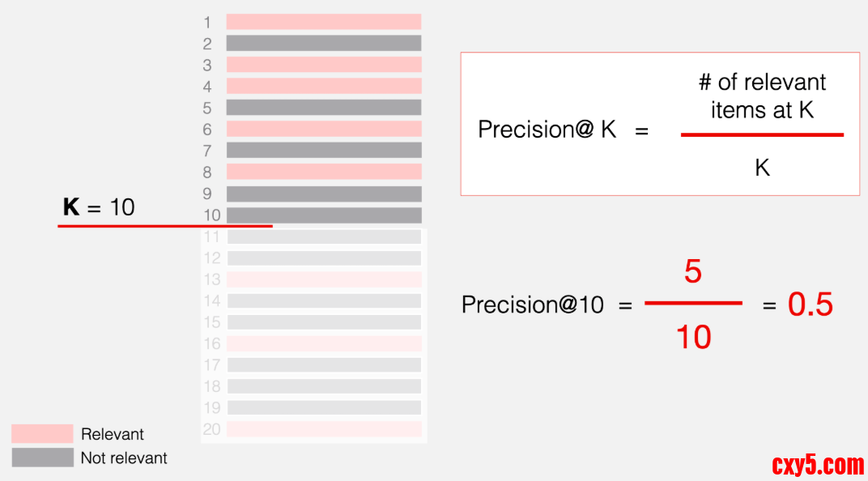Open the cxy5.com watermark link

click(x=818, y=466)
